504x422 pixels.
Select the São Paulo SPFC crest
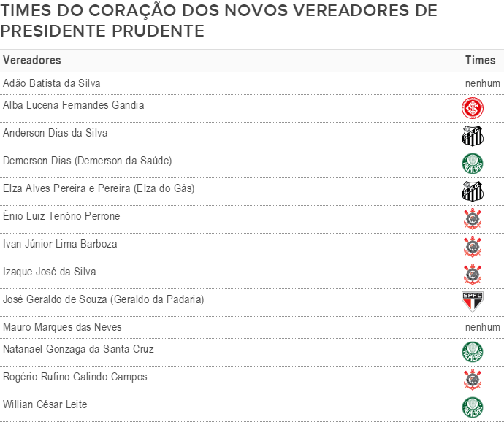tap(473, 302)
